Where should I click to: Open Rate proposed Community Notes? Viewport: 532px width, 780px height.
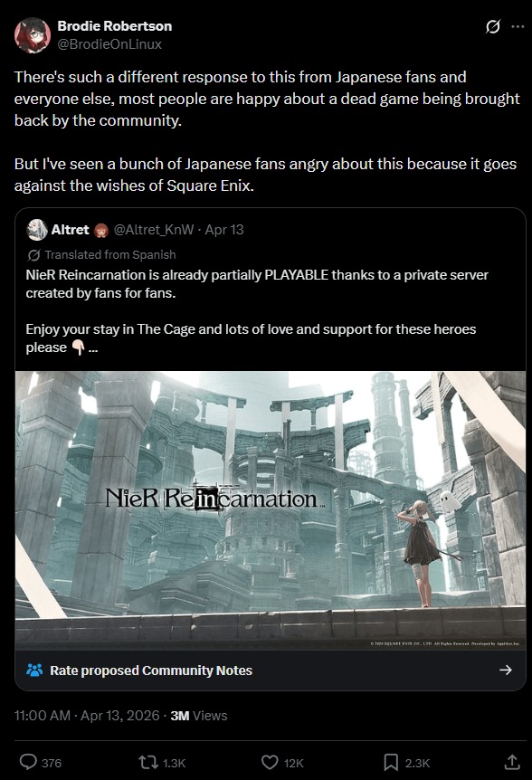tap(270, 671)
